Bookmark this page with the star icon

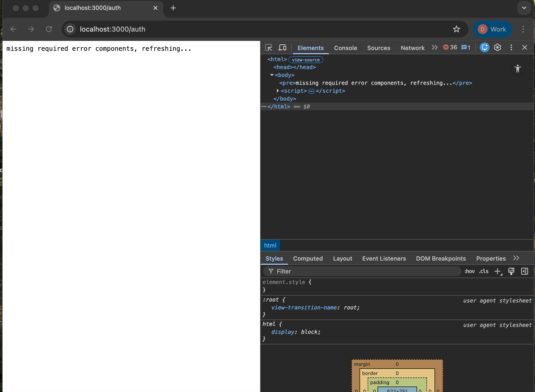[457, 29]
